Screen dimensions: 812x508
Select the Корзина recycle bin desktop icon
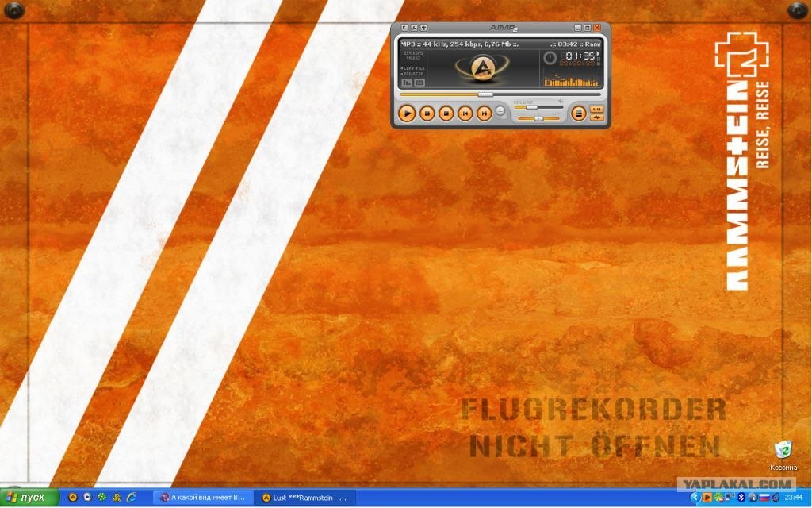point(783,456)
